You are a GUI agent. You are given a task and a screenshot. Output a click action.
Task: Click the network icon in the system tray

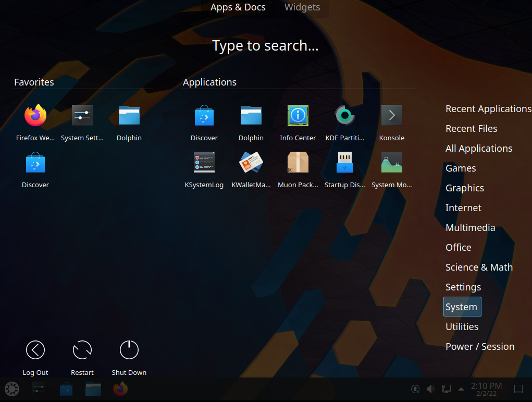click(446, 389)
